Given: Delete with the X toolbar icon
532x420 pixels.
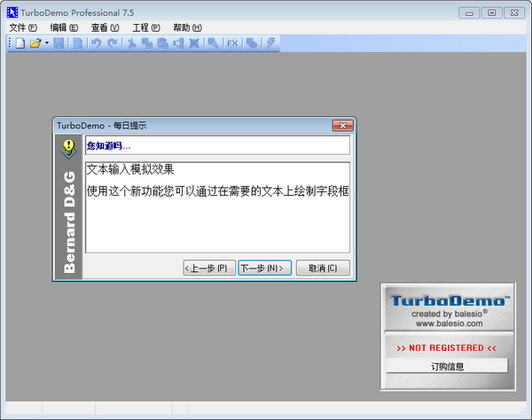Looking at the screenshot, I should (194, 43).
